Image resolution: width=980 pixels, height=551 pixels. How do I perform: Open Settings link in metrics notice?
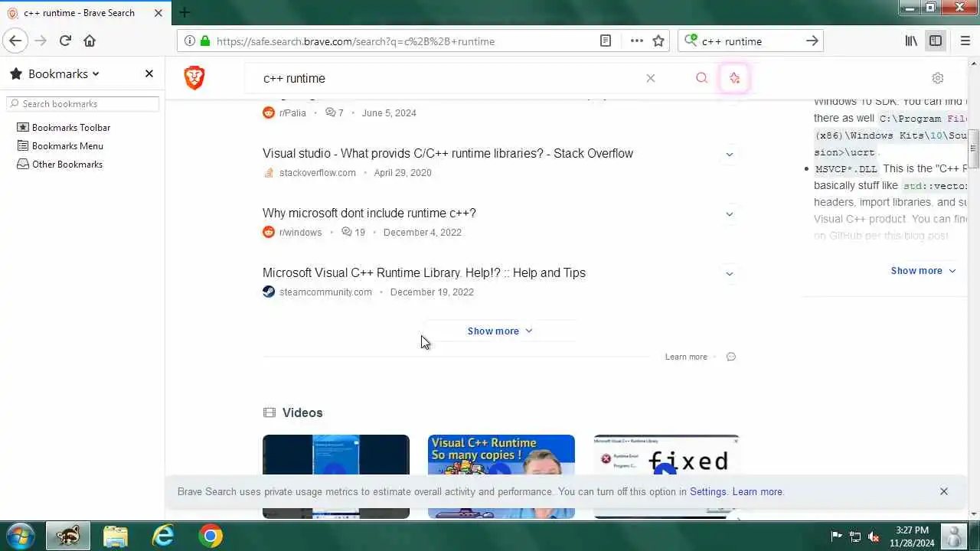(708, 491)
